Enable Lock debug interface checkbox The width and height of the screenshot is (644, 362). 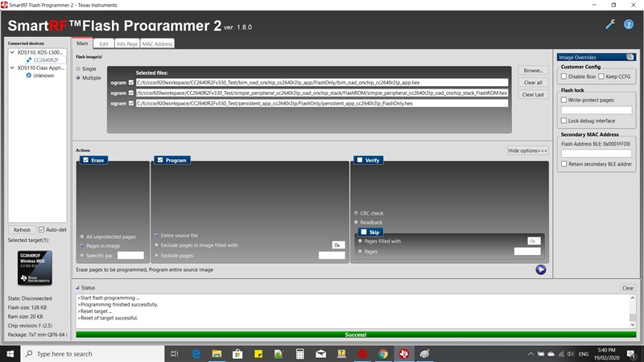point(564,121)
